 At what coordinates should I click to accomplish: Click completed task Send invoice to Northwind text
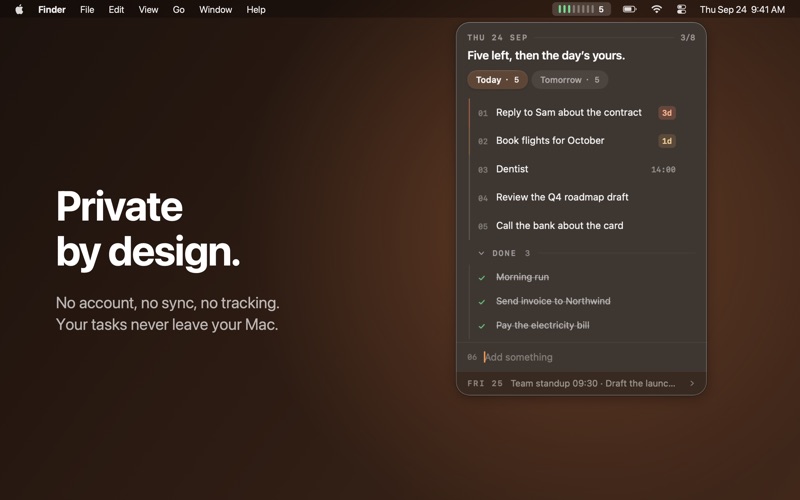[553, 301]
